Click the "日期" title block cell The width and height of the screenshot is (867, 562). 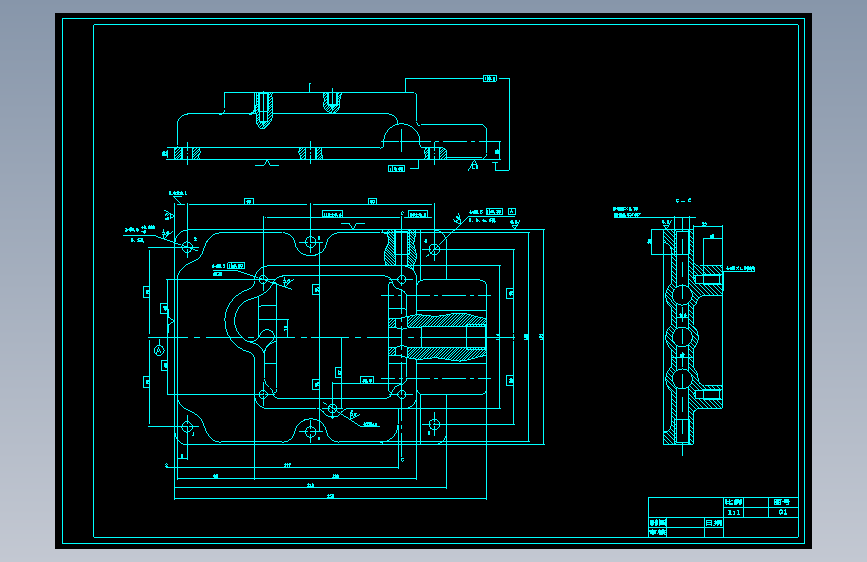[713, 523]
